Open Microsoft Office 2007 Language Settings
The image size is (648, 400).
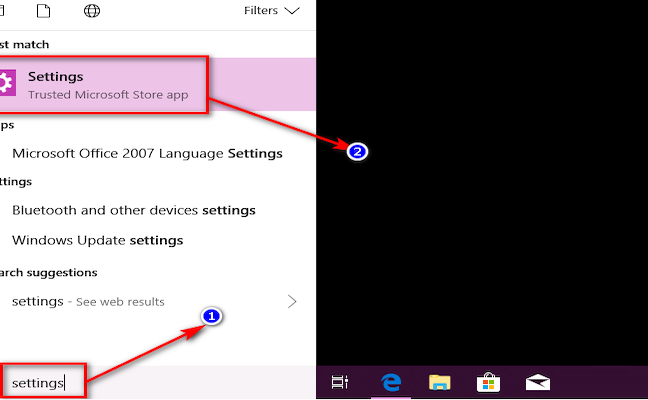[147, 153]
